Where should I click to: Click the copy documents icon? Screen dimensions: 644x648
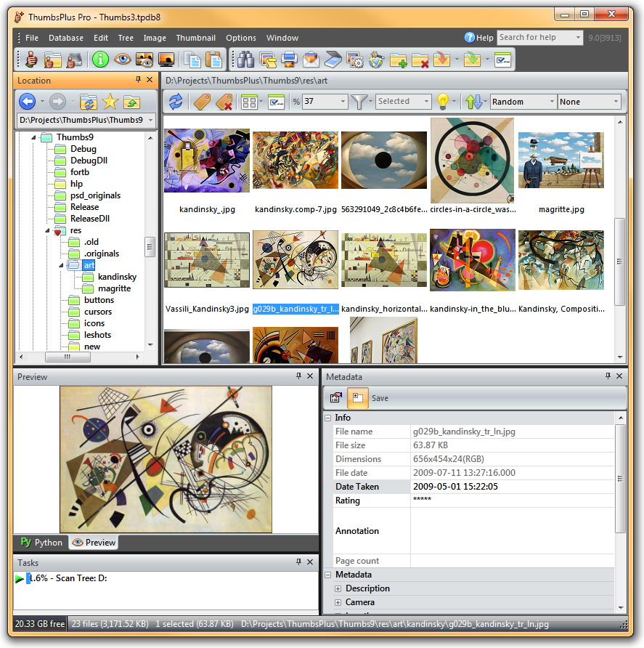coord(192,60)
